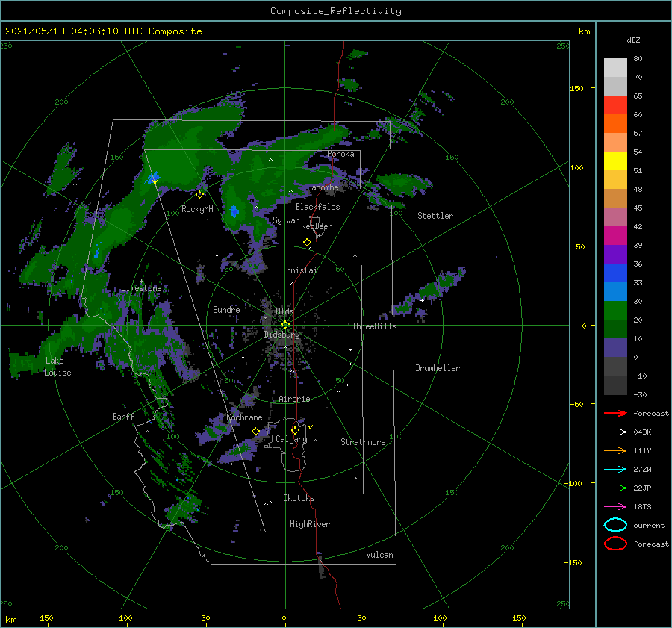The width and height of the screenshot is (672, 628).
Task: Click the Sylvan label on the map
Action: tap(286, 220)
